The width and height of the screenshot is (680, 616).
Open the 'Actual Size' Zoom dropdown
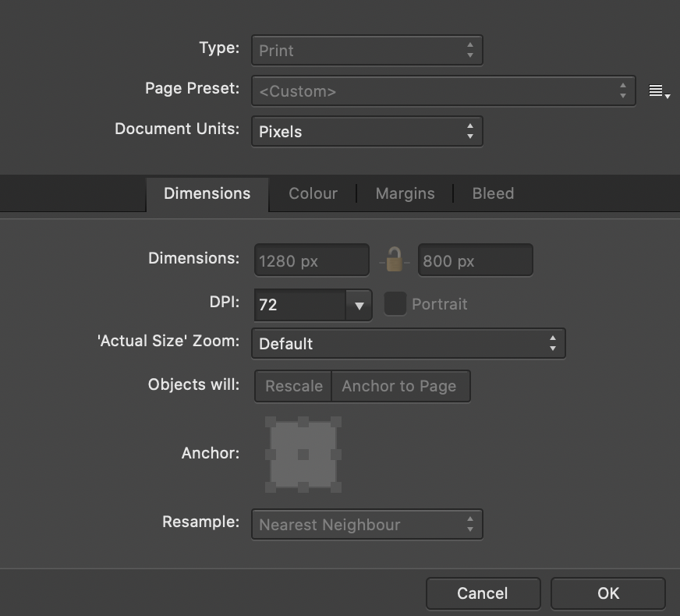(x=409, y=343)
